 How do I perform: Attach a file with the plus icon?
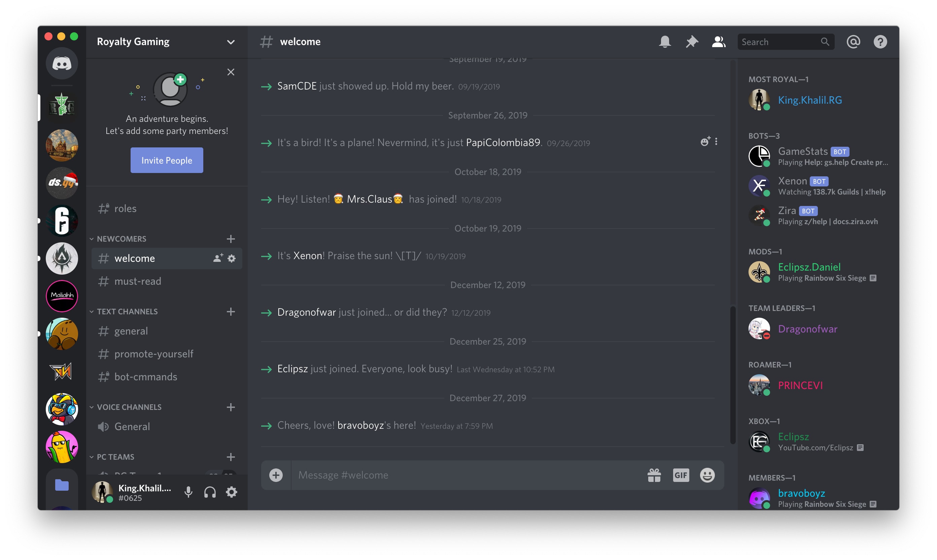276,475
